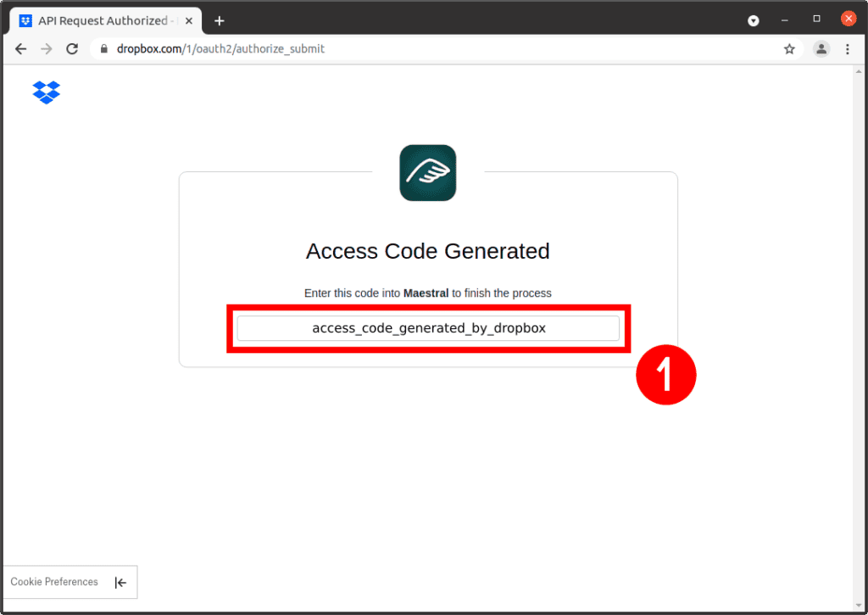Open the tab search dropdown arrow
The width and height of the screenshot is (868, 615).
point(754,21)
